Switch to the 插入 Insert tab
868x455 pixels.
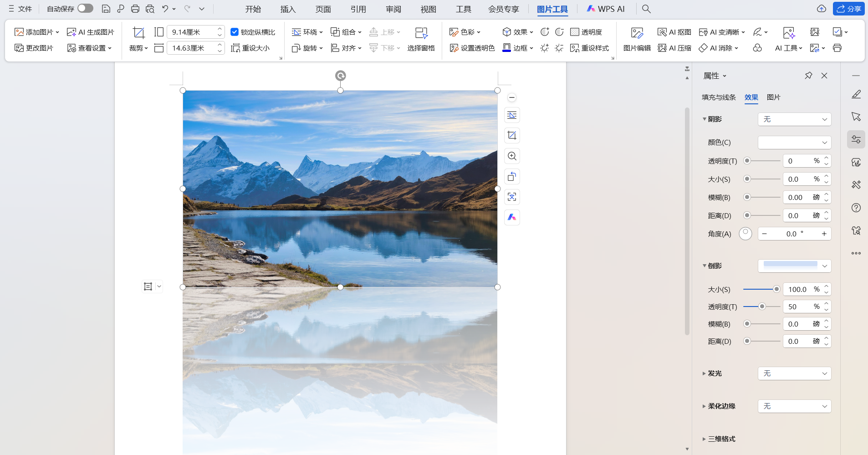(x=288, y=9)
